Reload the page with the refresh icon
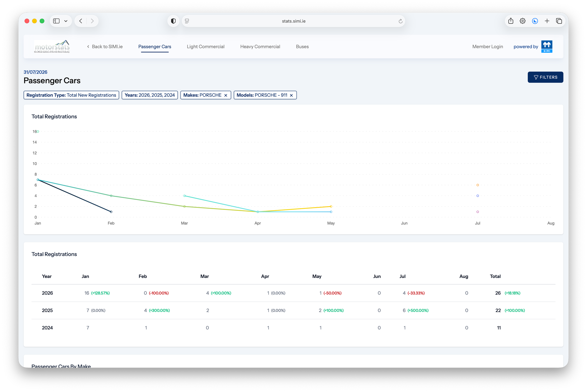587x392 pixels. [400, 21]
